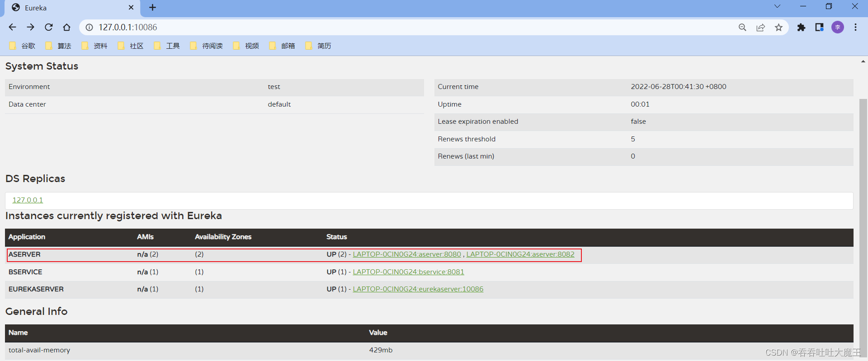The height and width of the screenshot is (361, 868).
Task: Go back to the previous page
Action: coord(12,27)
